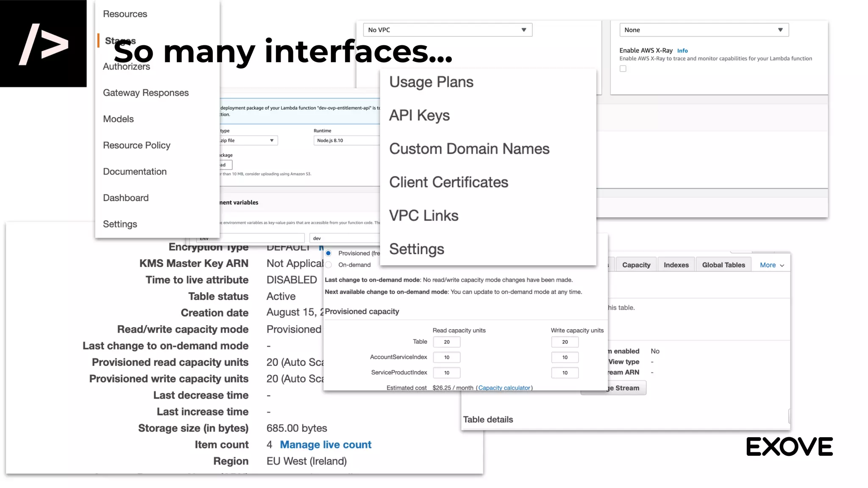Expand the No VPC dropdown
This screenshot has width=868, height=488.
pos(448,30)
